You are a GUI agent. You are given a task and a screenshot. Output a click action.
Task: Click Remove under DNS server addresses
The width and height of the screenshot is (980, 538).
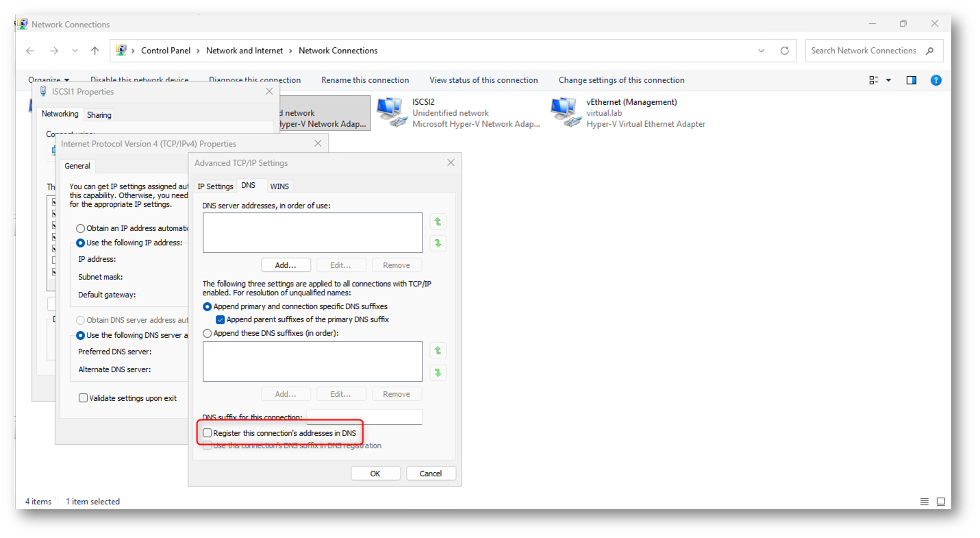397,265
